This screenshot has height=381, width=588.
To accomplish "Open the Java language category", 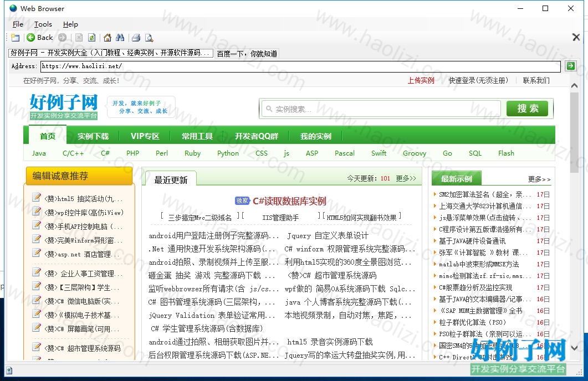I will tap(39, 153).
